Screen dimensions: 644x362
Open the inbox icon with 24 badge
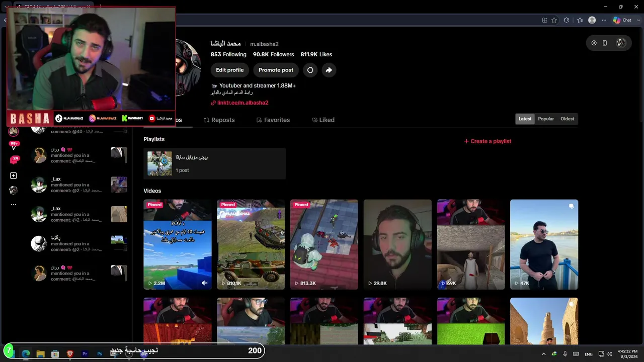pyautogui.click(x=14, y=160)
